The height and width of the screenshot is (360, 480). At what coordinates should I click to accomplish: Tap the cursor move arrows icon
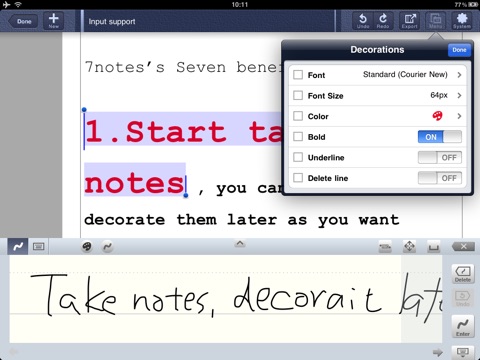(x=409, y=247)
